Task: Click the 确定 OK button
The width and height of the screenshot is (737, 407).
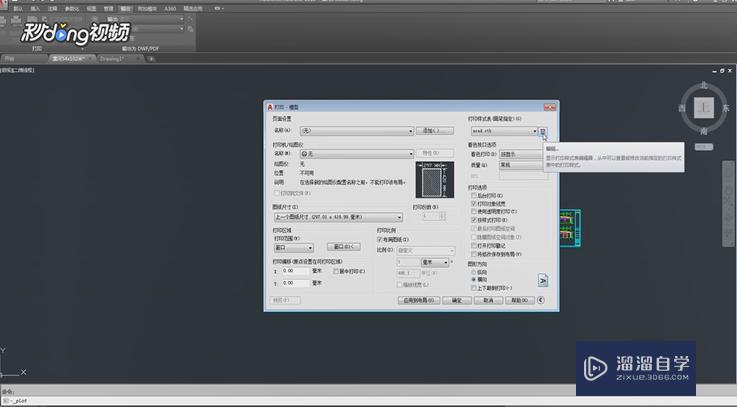Action: [x=457, y=300]
